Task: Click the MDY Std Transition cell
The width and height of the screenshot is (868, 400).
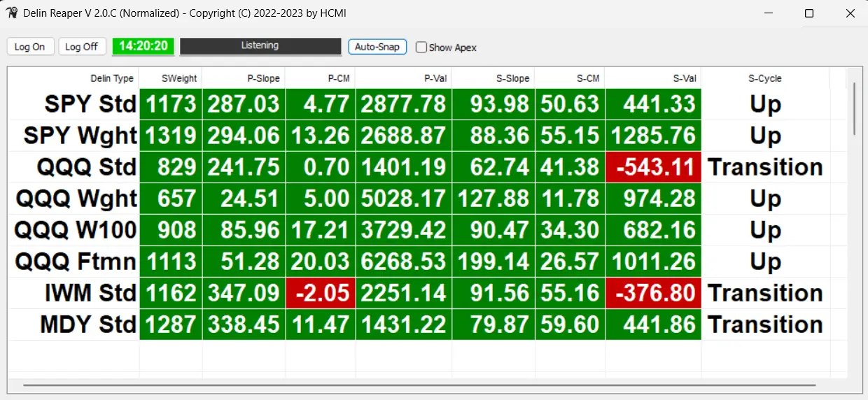Action: [x=764, y=324]
